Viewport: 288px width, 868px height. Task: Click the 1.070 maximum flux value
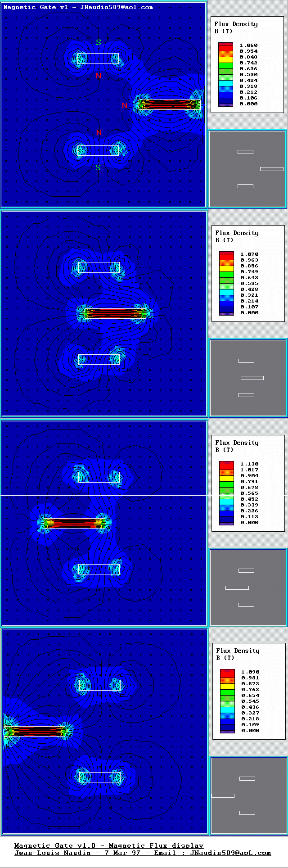point(249,254)
